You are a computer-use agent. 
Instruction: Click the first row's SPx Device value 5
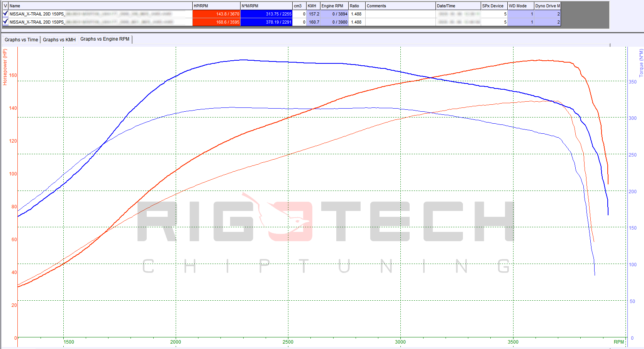(494, 14)
